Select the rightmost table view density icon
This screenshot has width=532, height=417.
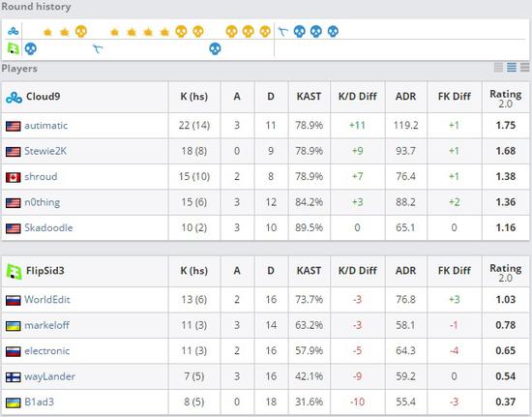525,67
